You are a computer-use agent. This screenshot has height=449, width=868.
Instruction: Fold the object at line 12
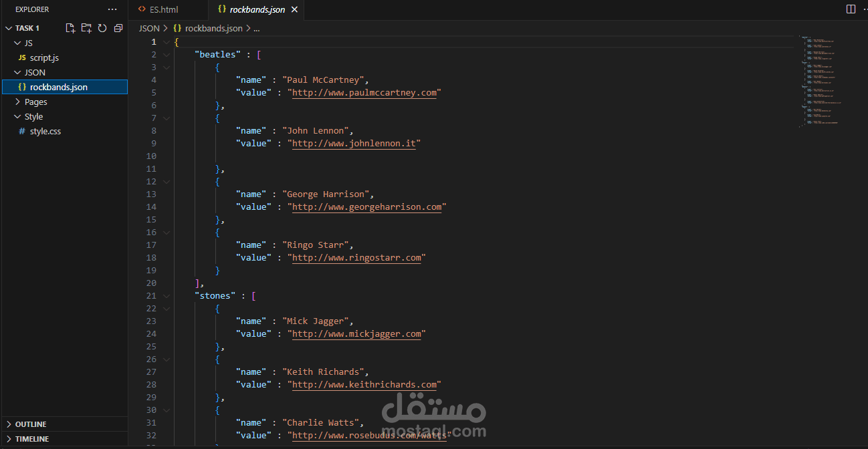pos(167,182)
